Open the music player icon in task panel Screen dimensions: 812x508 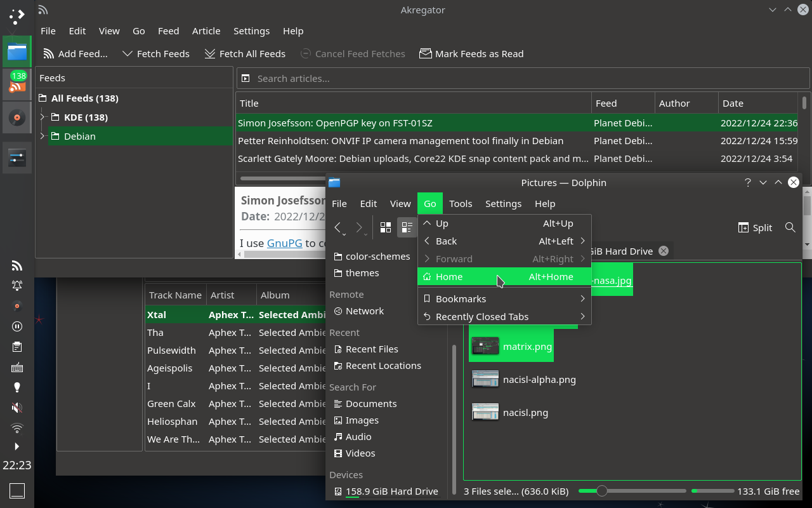[x=17, y=117]
